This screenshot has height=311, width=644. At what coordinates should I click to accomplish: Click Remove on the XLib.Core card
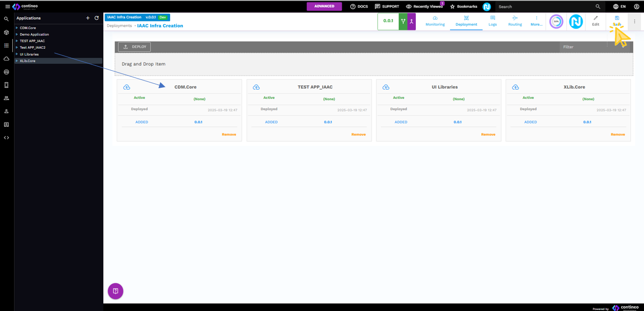(x=617, y=135)
